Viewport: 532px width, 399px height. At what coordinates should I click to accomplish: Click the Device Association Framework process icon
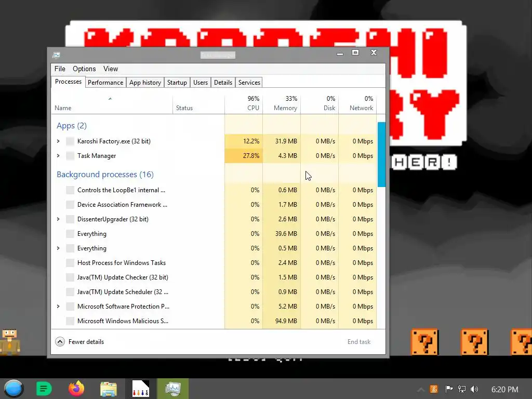(x=70, y=205)
